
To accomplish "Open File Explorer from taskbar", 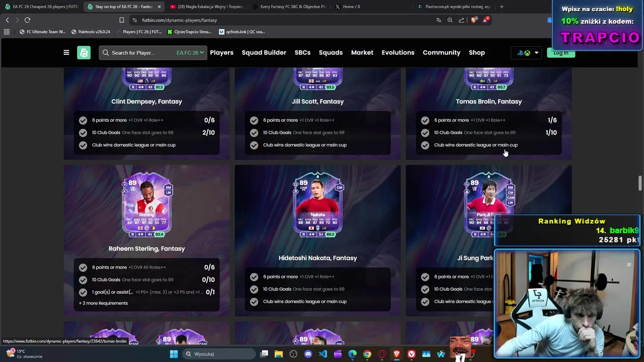I will tap(278, 354).
